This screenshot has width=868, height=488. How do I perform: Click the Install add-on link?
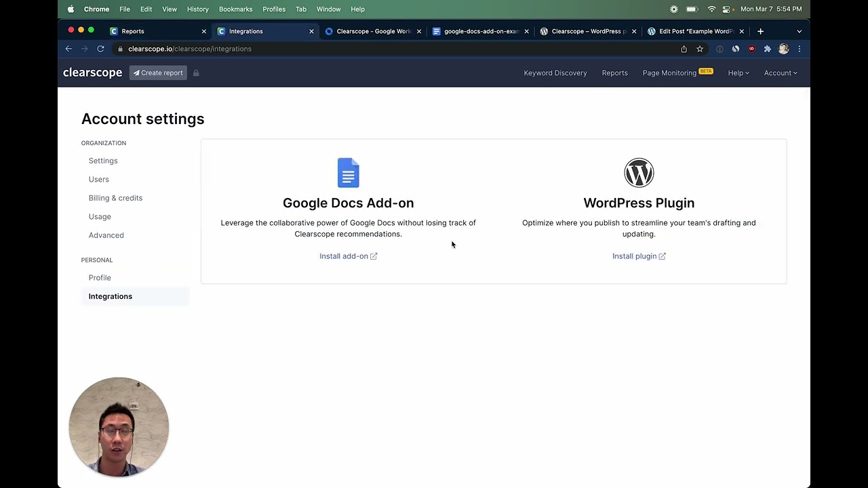pyautogui.click(x=348, y=256)
